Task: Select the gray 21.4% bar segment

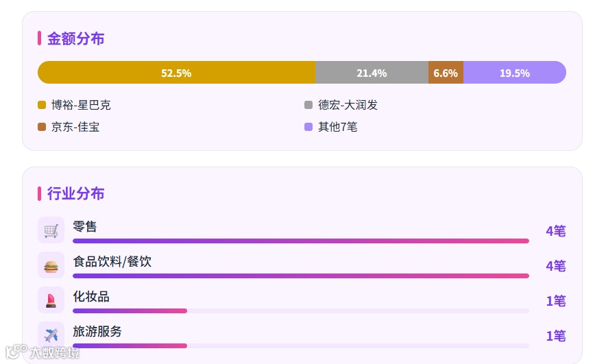Action: click(x=372, y=73)
